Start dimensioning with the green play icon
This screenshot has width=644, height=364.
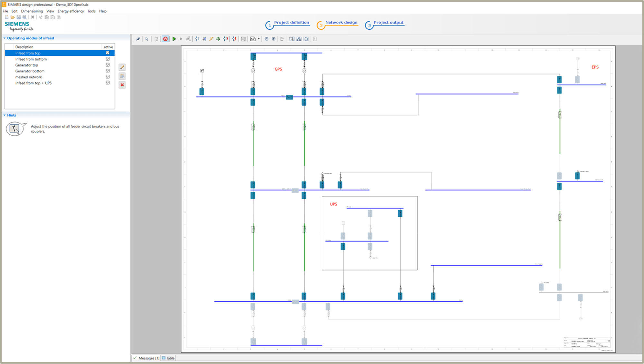pos(174,39)
